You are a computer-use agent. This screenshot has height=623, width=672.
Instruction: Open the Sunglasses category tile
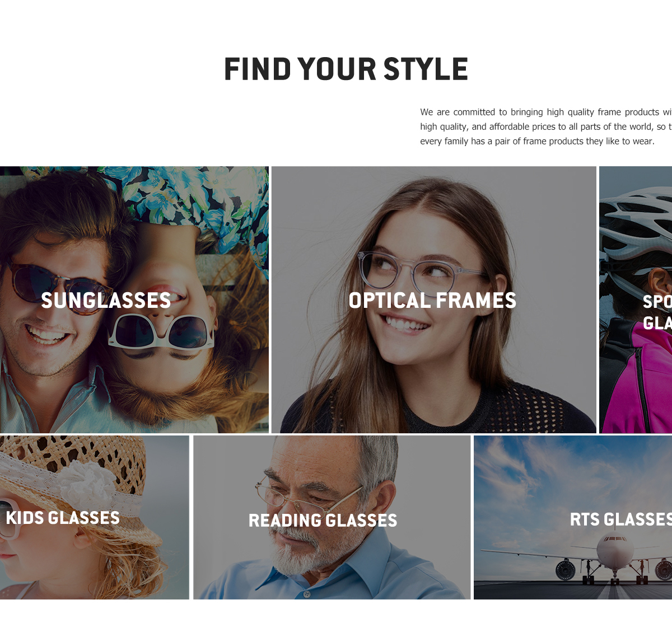coord(134,299)
